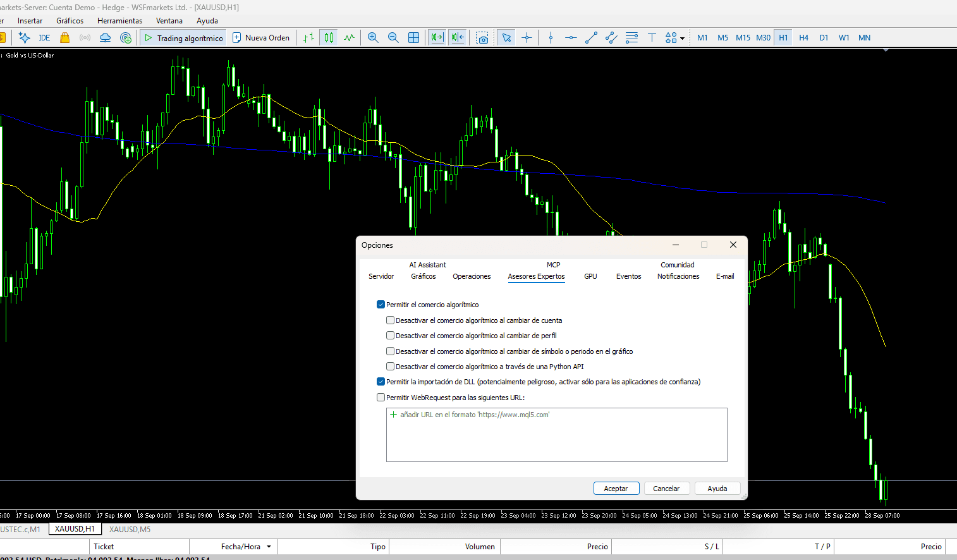The image size is (957, 560).
Task: Open the Gráficos menu in menu bar
Action: (70, 21)
